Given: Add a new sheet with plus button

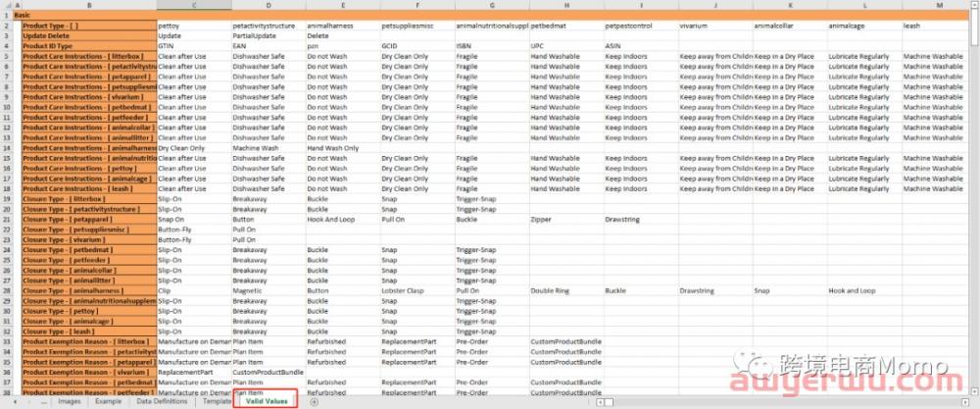Looking at the screenshot, I should pos(314,401).
